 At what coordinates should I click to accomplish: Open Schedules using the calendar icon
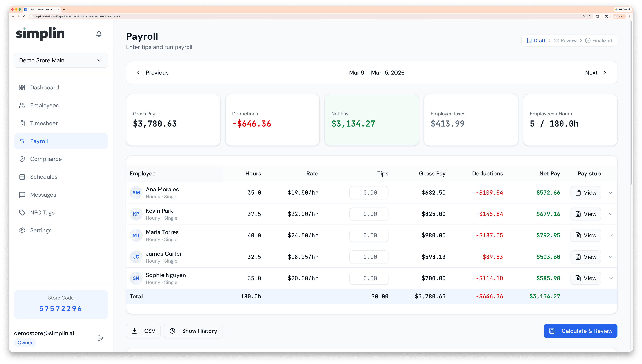(x=22, y=176)
